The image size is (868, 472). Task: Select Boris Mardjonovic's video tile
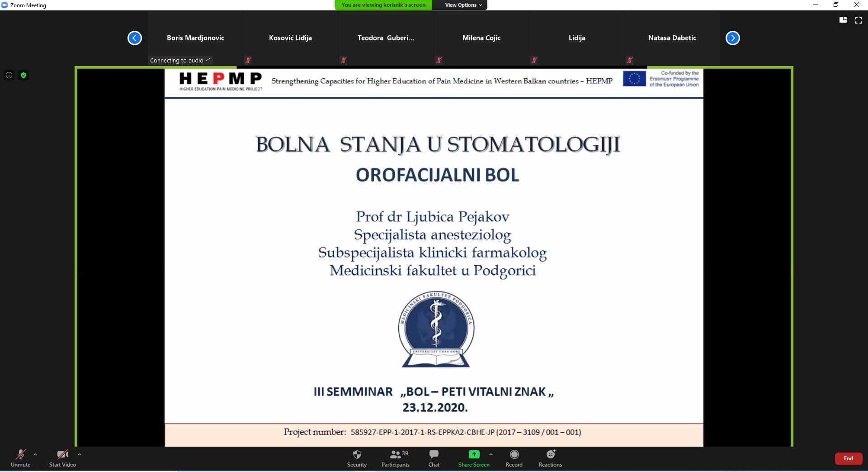coord(195,38)
